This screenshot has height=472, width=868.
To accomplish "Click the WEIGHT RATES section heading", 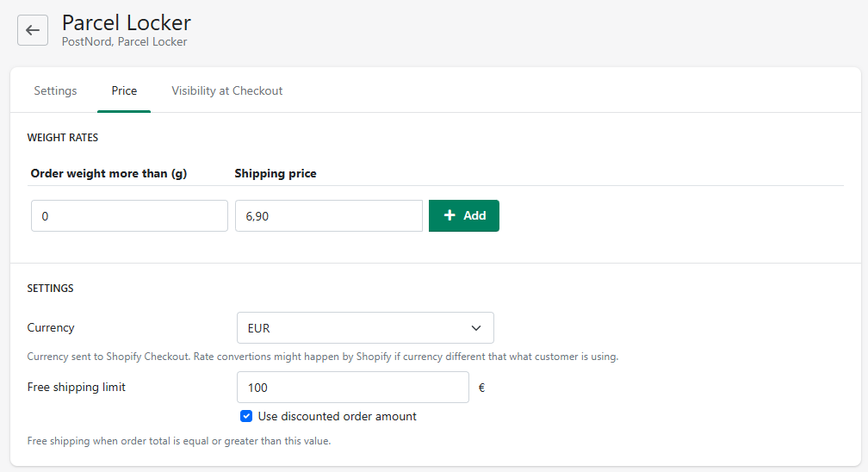I will tap(63, 137).
